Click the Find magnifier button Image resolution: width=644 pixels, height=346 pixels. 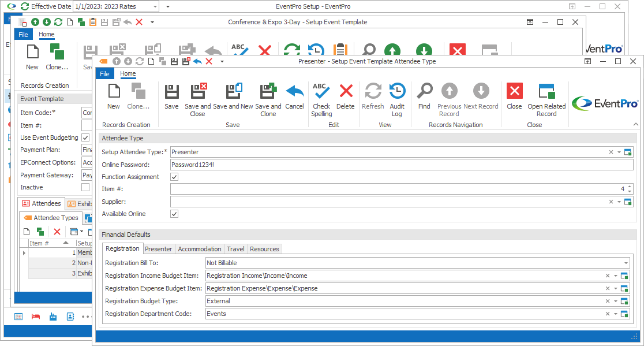[x=424, y=97]
